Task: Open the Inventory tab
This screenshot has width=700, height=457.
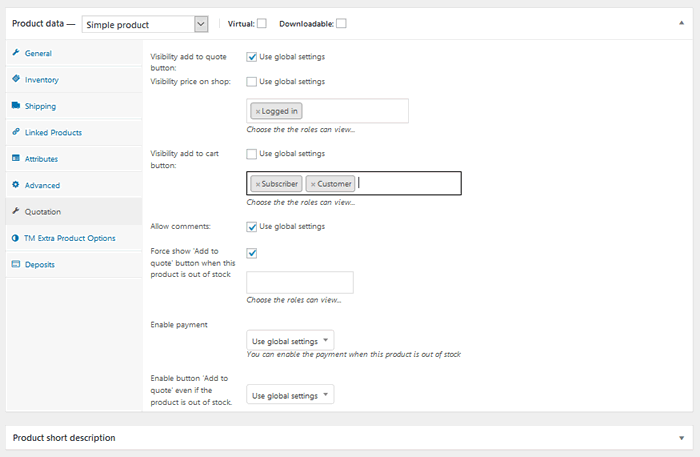Action: tap(40, 79)
